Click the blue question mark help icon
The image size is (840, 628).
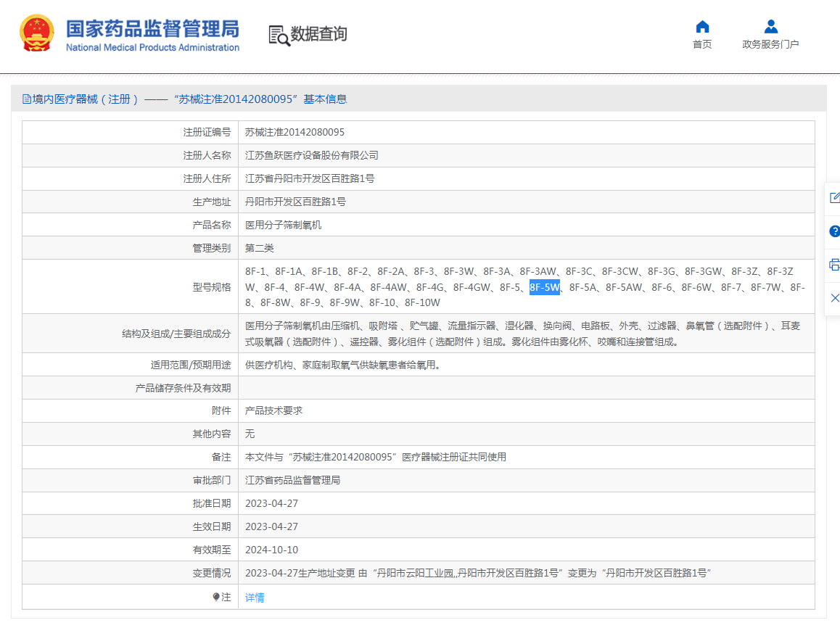tap(834, 231)
